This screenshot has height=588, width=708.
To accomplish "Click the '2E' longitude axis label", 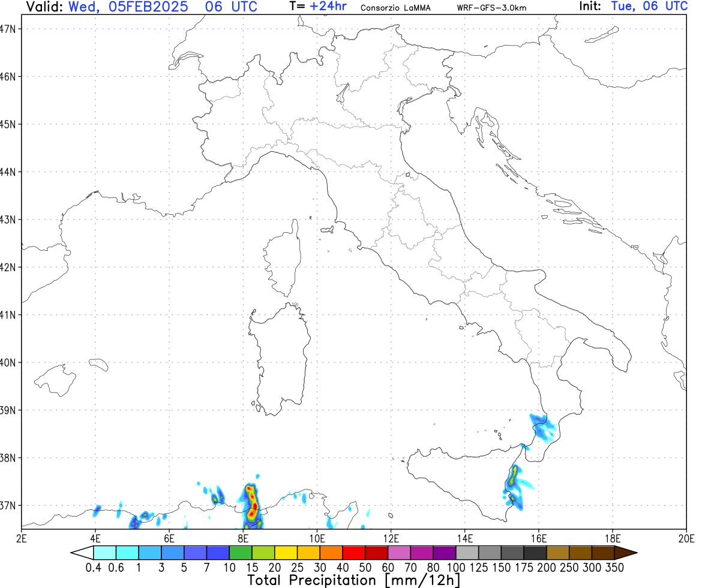I will 21,538.
